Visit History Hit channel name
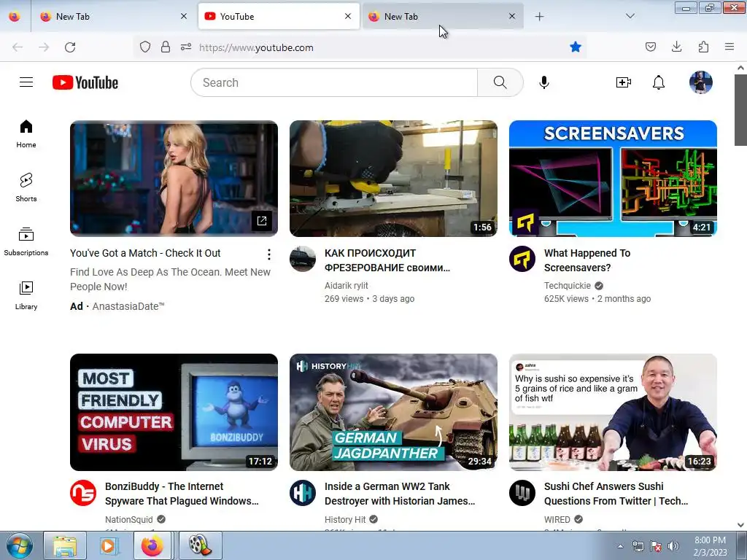Image resolution: width=747 pixels, height=560 pixels. click(x=345, y=519)
